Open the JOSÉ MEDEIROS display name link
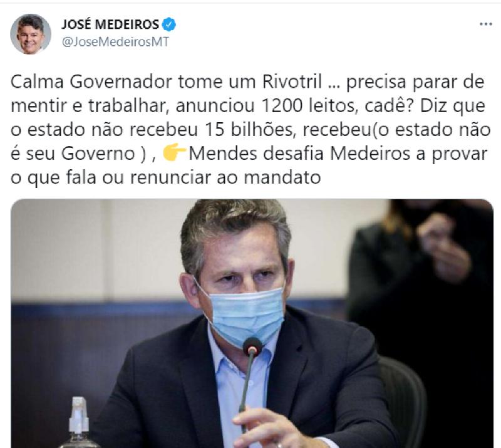Screen dimensions: 501x448 [110, 24]
